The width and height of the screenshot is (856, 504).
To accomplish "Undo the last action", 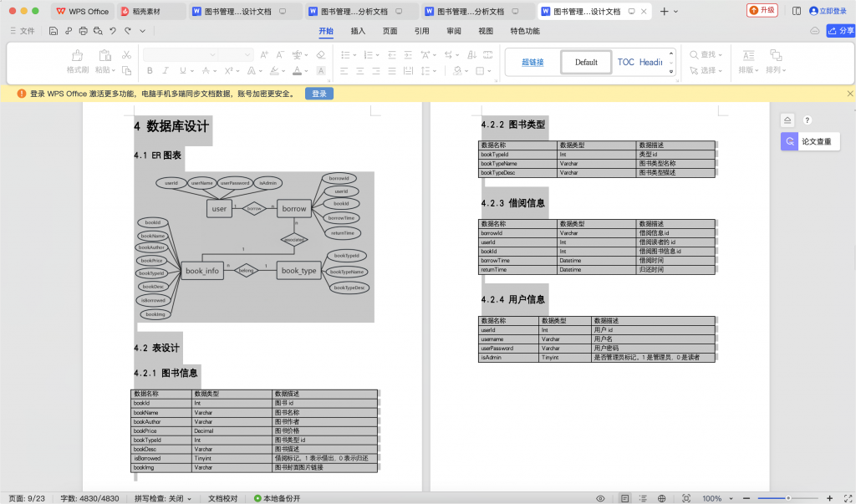I will pyautogui.click(x=113, y=31).
